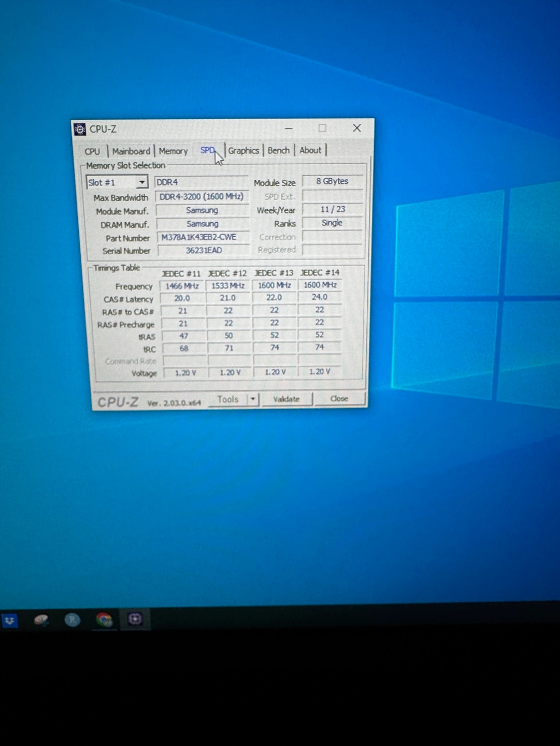560x746 pixels.
Task: Click the CAS# Latency 20.0 cell
Action: [182, 298]
